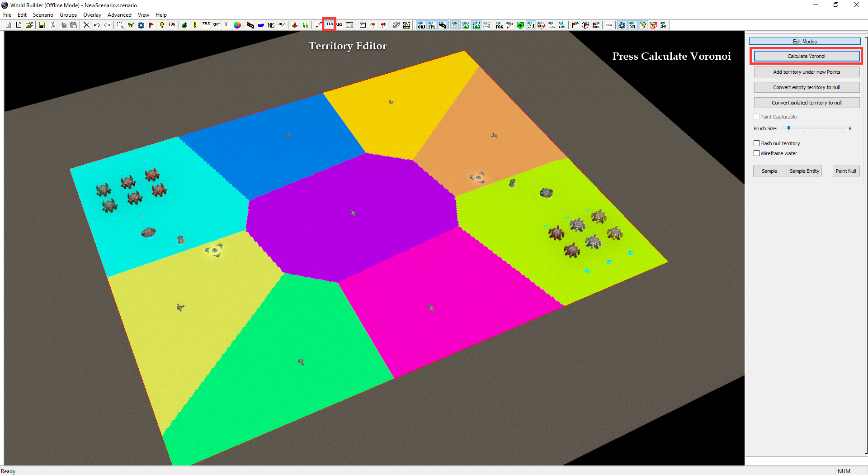868x475 pixels.
Task: Click the MEM STAT toolbar icon
Action: coord(406,25)
